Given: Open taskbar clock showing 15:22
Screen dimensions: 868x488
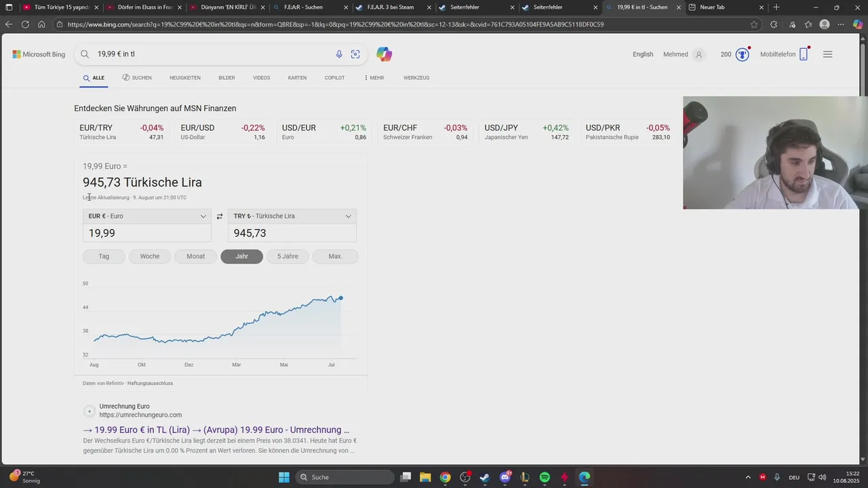Looking at the screenshot, I should pos(848,477).
